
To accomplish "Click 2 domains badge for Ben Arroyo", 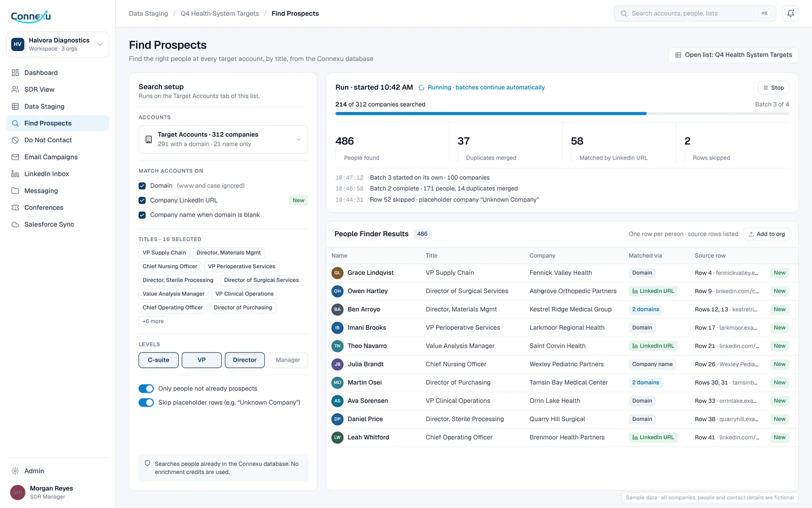I will pyautogui.click(x=646, y=309).
